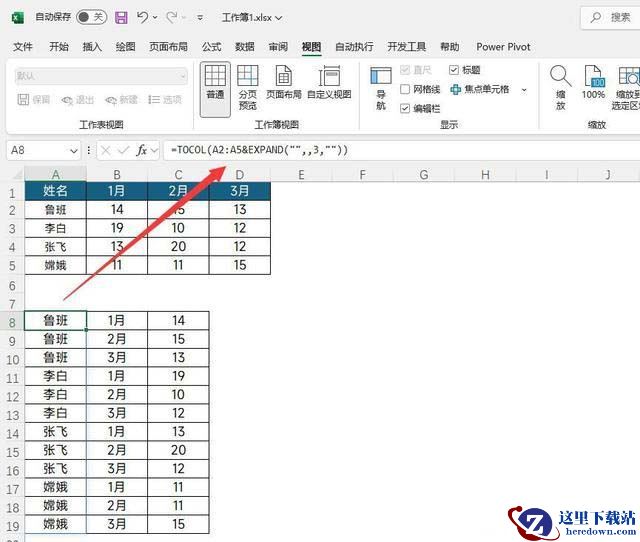Open the 开发工具 tab

click(x=407, y=47)
